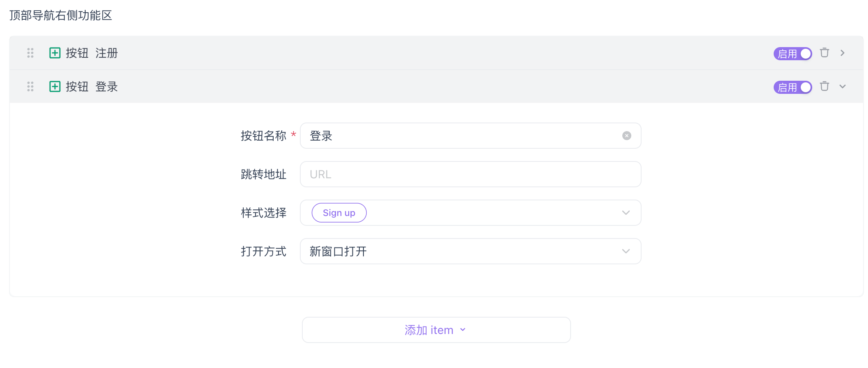Click the required asterisk beside 按钮名称
Screen dimensions: 868x368
pyautogui.click(x=294, y=134)
